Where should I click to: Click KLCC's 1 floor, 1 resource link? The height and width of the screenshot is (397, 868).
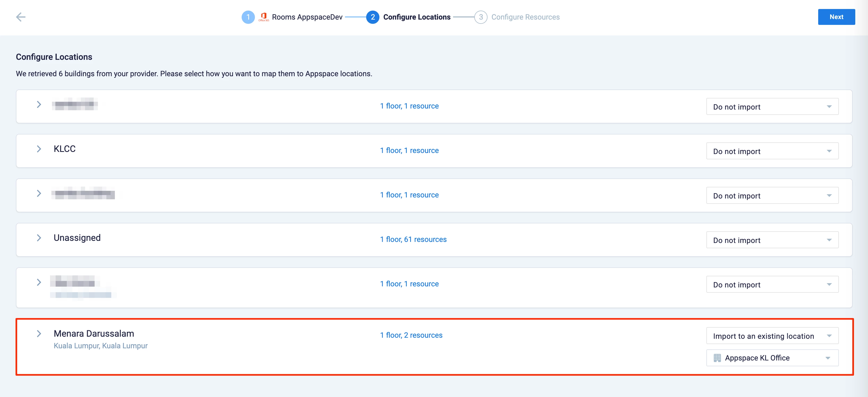(409, 151)
